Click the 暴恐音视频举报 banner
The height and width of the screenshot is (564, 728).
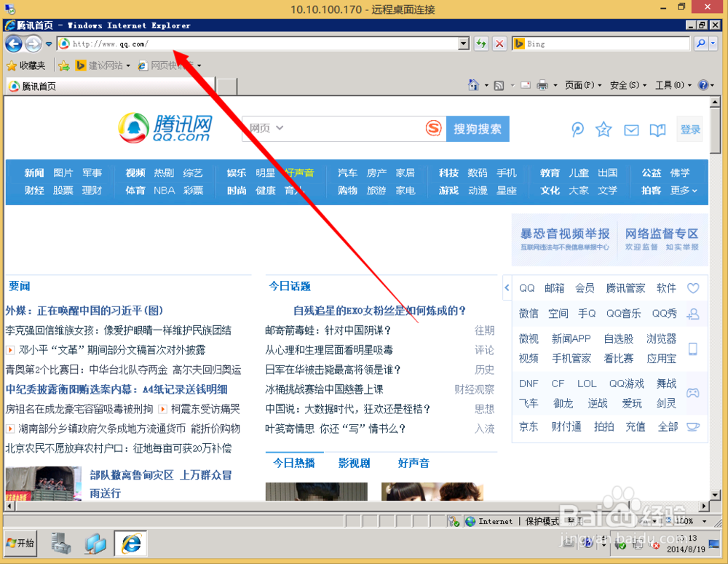click(565, 239)
